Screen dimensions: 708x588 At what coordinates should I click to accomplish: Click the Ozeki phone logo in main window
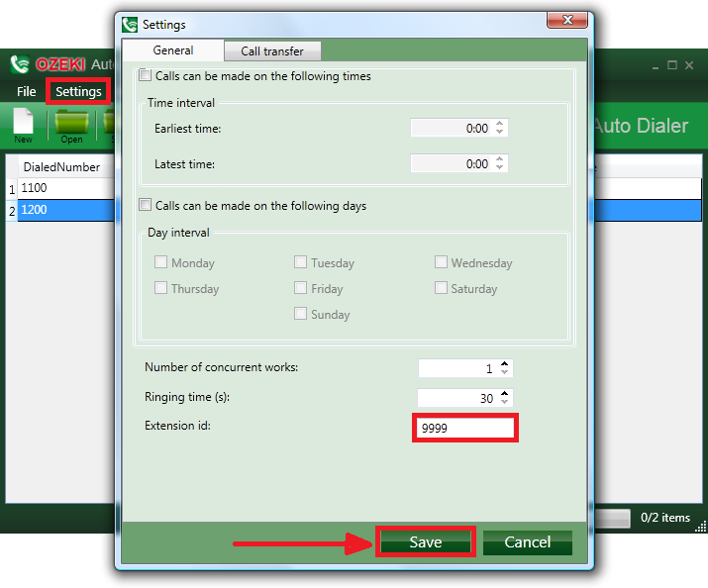click(20, 64)
